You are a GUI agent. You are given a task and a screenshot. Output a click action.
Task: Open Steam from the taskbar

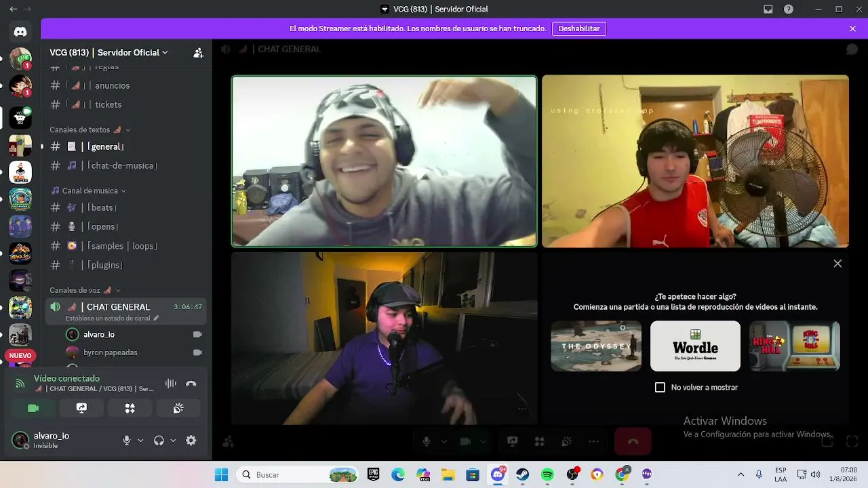tap(522, 474)
